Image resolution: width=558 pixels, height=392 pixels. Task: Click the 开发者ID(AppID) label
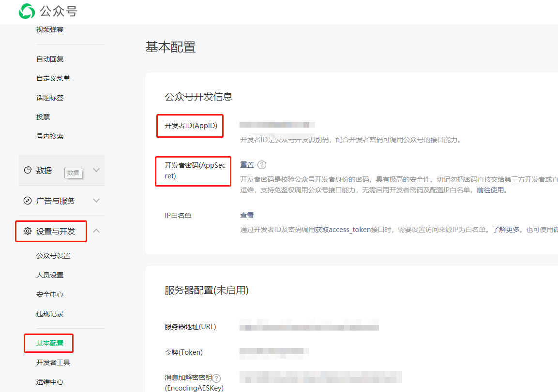pyautogui.click(x=191, y=126)
